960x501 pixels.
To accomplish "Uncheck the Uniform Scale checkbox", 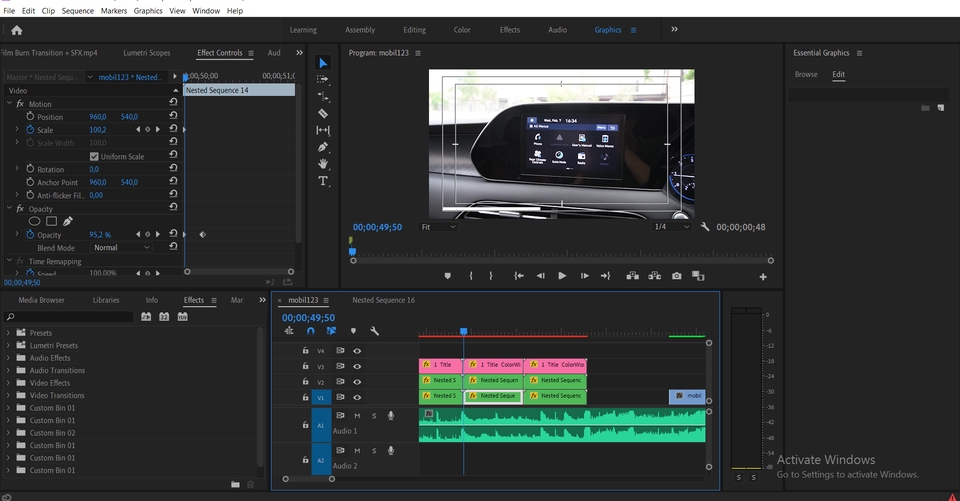I will click(x=94, y=156).
